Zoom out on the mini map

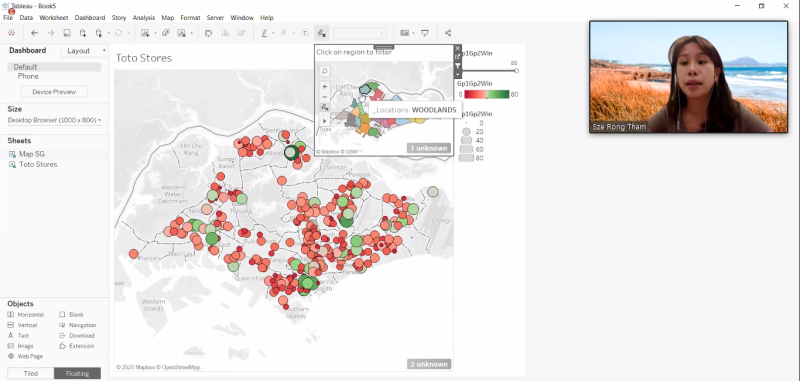pos(324,96)
